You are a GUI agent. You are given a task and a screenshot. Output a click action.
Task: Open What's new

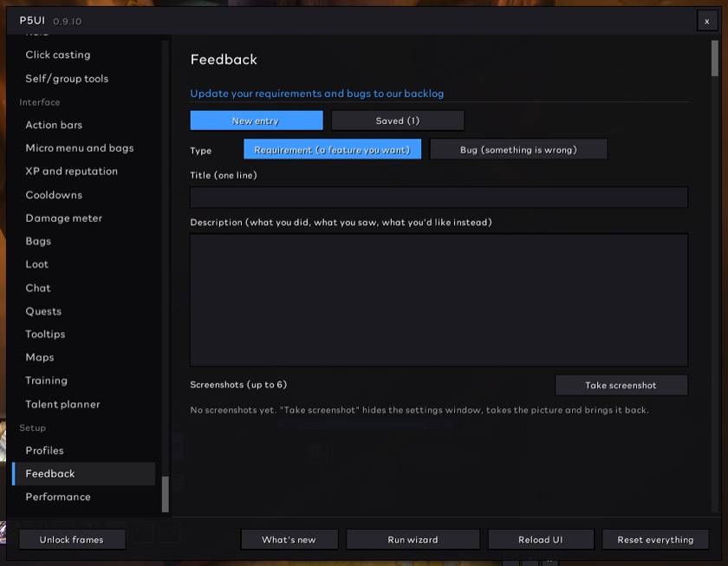(x=289, y=539)
